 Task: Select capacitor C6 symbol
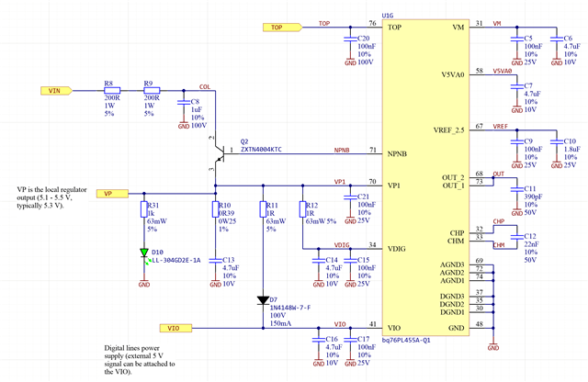coord(557,39)
